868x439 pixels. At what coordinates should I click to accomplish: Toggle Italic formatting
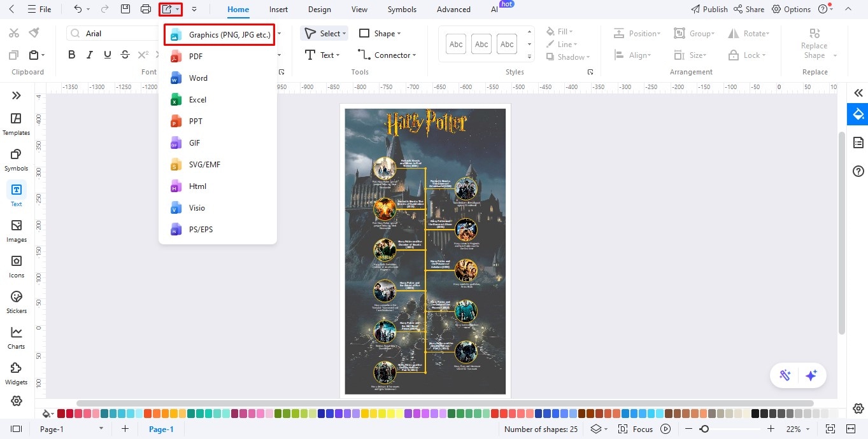pyautogui.click(x=89, y=55)
